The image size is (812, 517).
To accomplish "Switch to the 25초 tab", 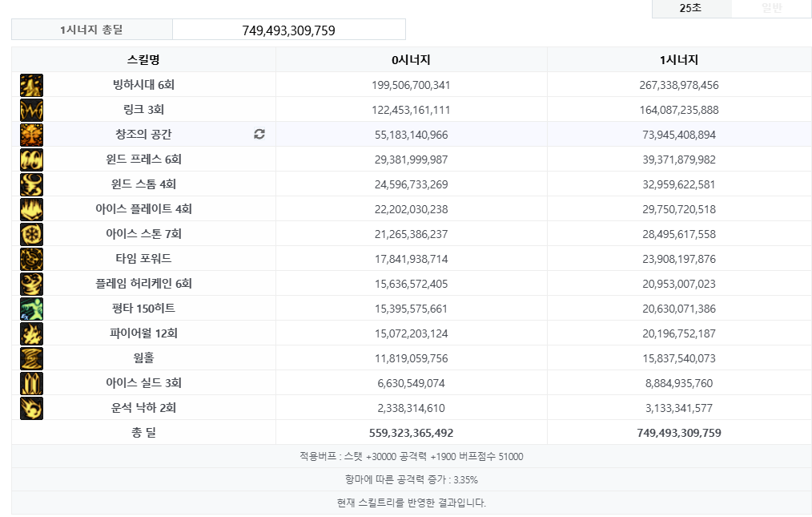I will click(x=690, y=8).
